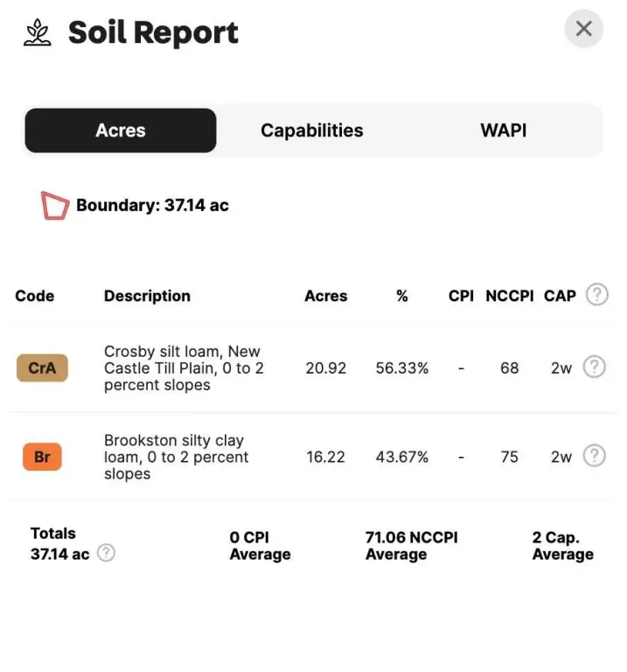Click the Boundary: 37.14 ac label

click(x=152, y=206)
